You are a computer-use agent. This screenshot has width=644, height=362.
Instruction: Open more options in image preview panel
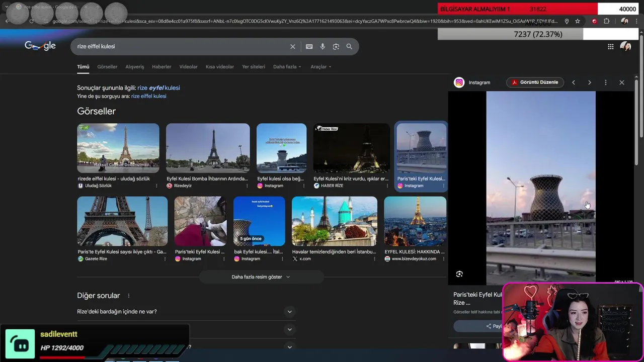[x=606, y=82]
